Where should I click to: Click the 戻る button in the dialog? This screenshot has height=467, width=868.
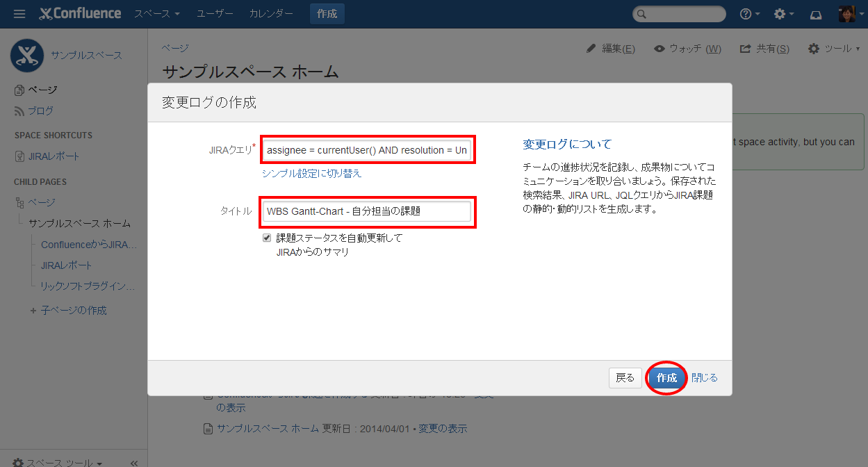pos(625,378)
